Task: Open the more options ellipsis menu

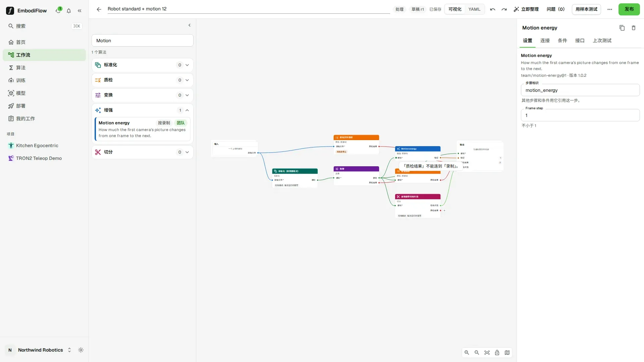Action: click(610, 9)
